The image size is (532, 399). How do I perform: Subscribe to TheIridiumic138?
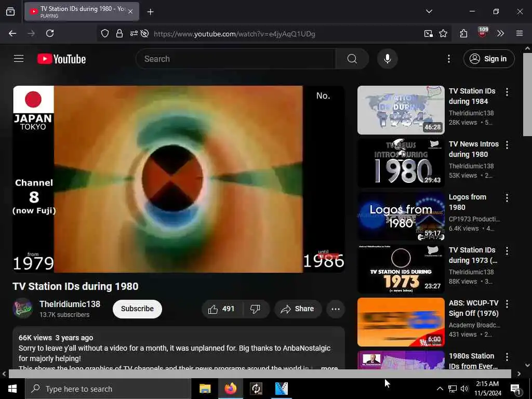coord(137,309)
